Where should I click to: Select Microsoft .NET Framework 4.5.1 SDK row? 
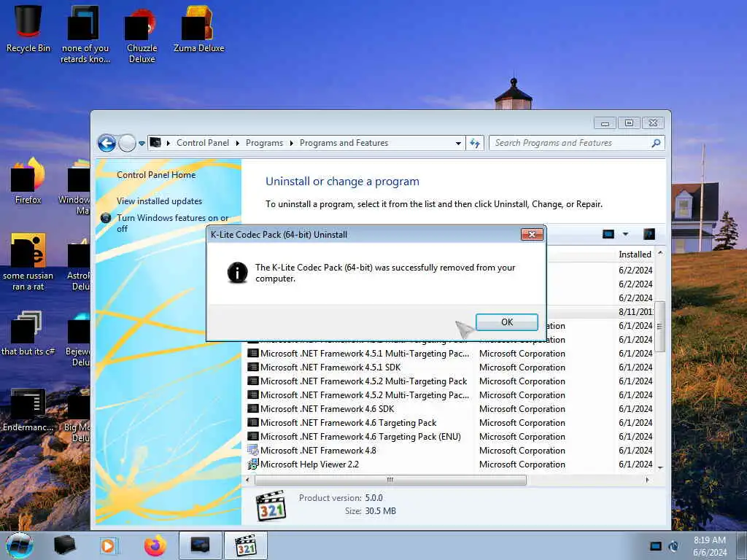tap(449, 367)
